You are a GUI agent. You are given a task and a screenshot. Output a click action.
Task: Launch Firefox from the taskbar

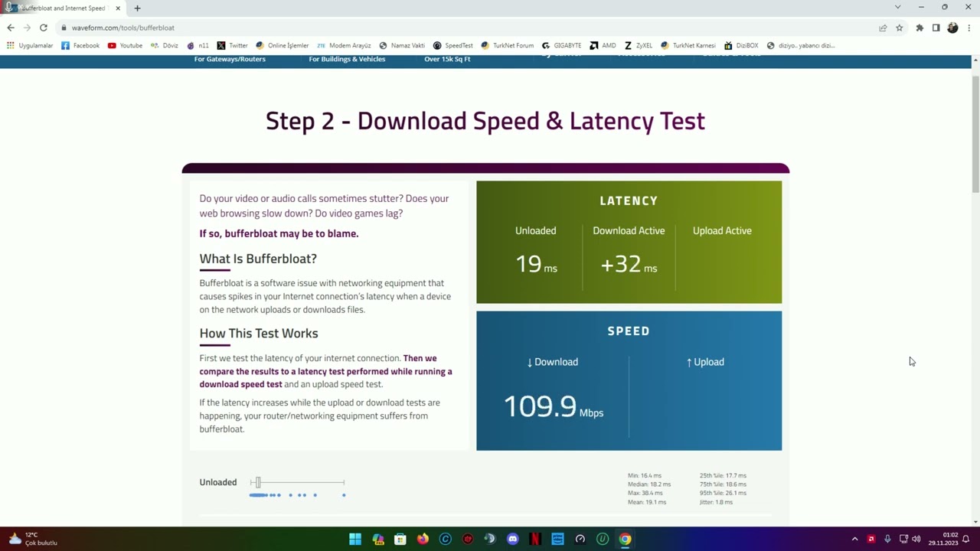(423, 539)
